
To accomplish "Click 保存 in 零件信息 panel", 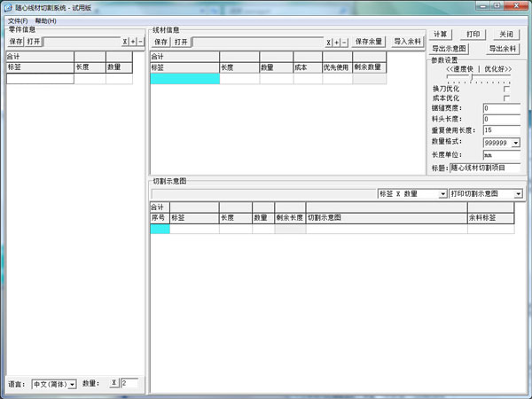I will (16, 42).
